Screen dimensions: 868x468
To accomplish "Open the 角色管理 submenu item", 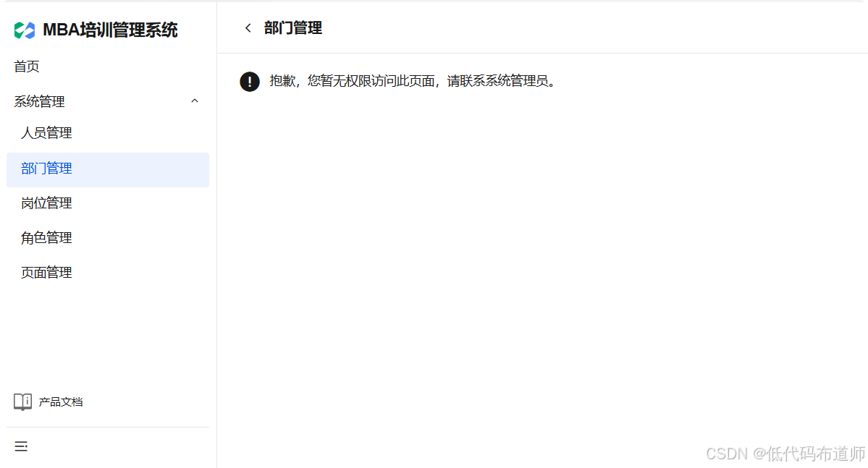I will (x=46, y=238).
